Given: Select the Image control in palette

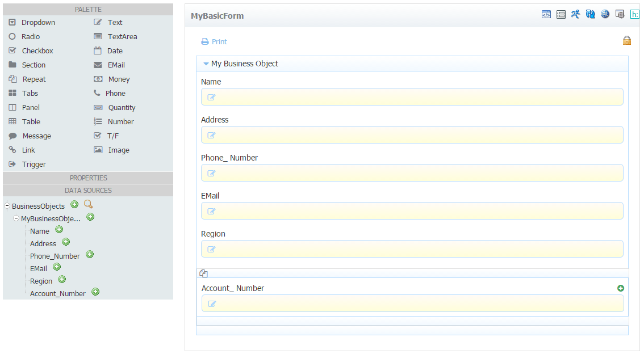Looking at the screenshot, I should tap(111, 150).
